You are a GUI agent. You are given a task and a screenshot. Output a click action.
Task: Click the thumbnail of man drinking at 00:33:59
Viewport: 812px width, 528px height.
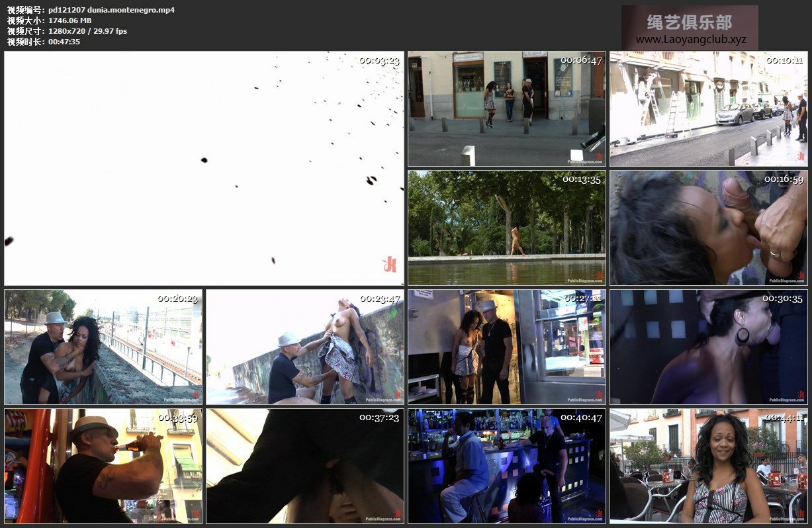(x=103, y=466)
